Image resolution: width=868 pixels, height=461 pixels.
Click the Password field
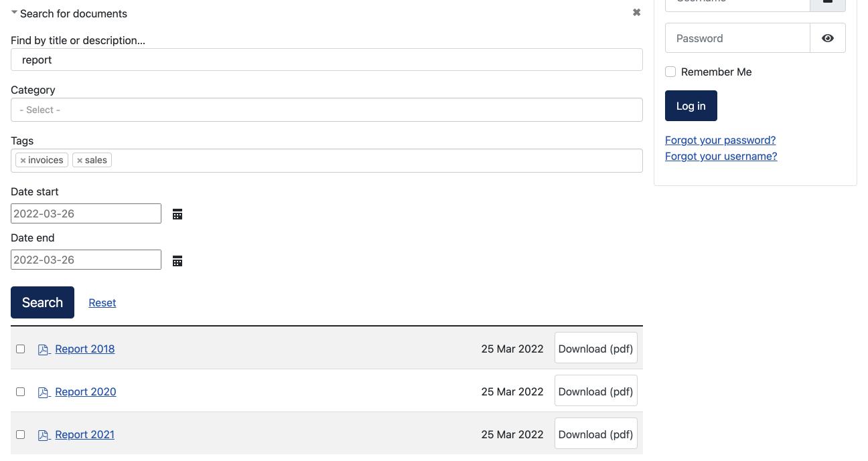click(737, 38)
